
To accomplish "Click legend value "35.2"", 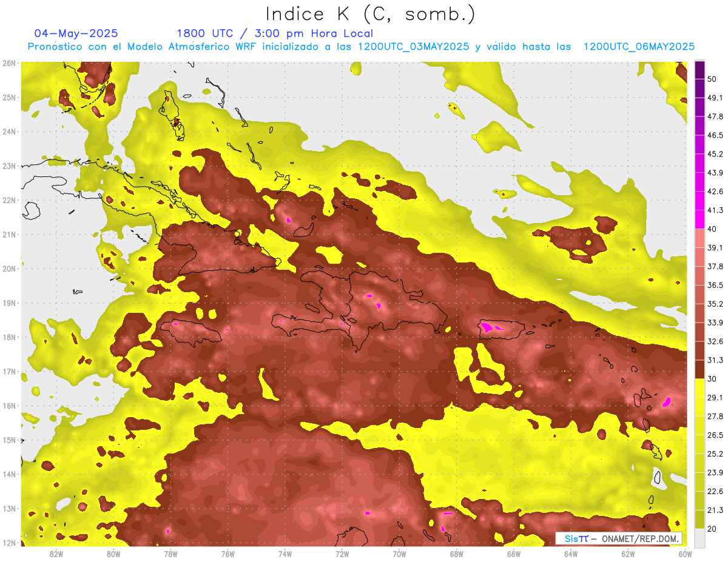I will click(x=715, y=304).
